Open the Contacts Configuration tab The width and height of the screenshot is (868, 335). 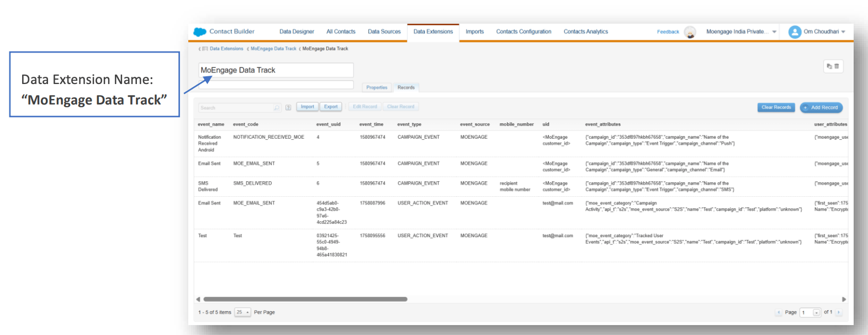pyautogui.click(x=523, y=32)
